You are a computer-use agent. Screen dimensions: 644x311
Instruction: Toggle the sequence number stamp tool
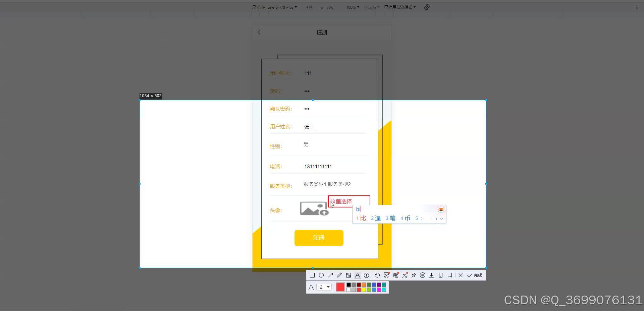click(x=367, y=275)
